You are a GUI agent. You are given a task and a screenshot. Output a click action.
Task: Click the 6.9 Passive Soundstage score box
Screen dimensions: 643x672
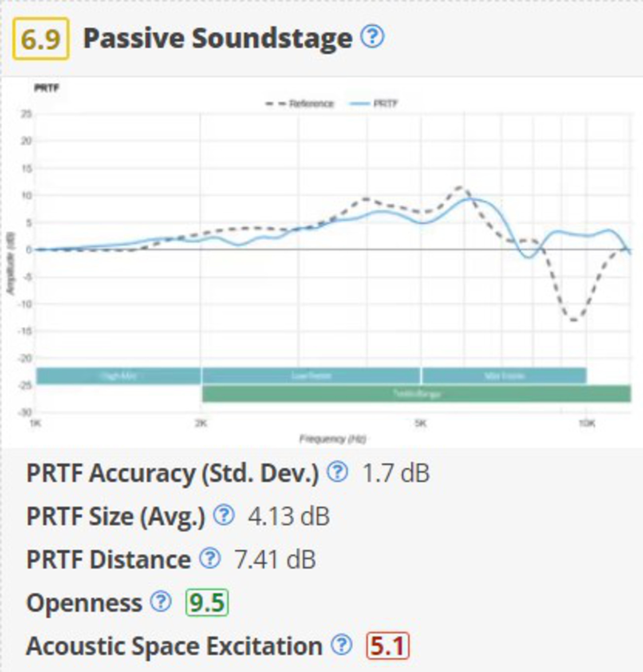point(41,39)
